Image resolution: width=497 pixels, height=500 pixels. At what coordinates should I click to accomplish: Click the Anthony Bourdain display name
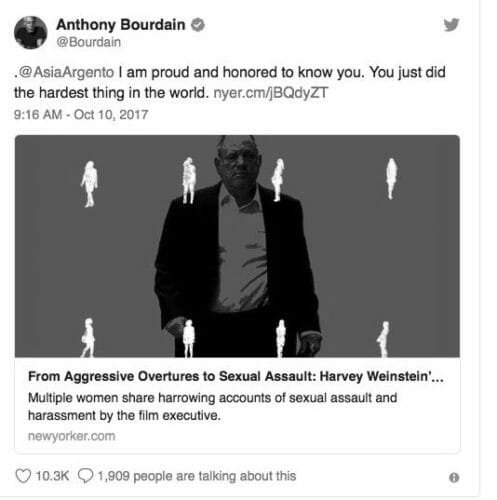coord(121,25)
